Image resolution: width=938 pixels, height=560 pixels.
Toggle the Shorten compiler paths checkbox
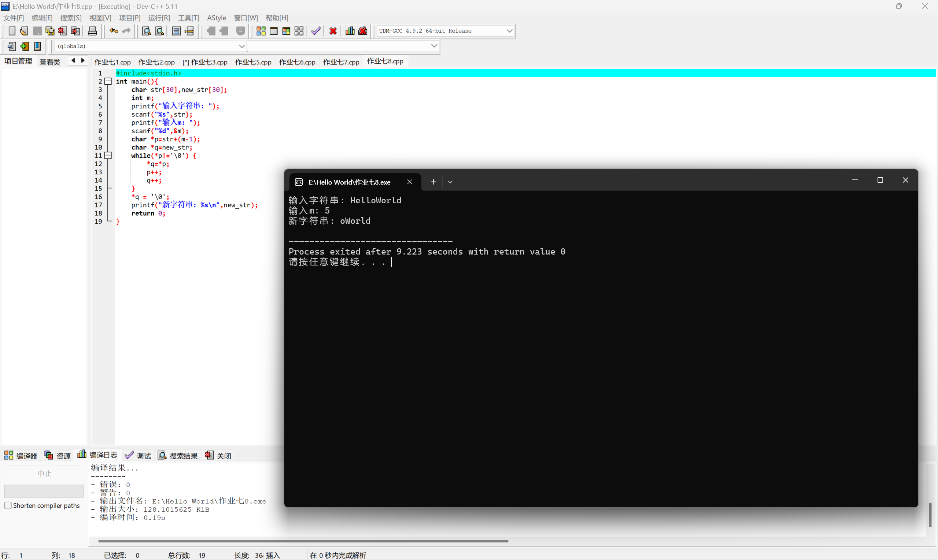[x=8, y=505]
